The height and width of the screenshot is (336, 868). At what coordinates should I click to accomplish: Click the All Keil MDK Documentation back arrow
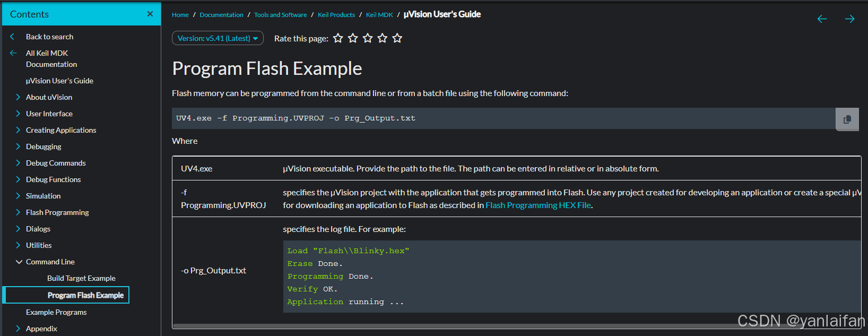point(13,53)
